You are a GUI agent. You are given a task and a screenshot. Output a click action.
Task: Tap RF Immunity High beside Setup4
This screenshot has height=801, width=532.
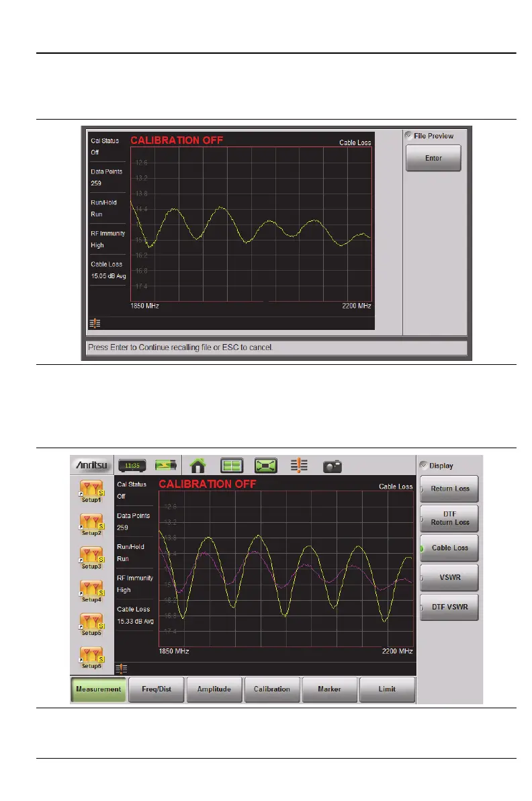(x=135, y=584)
